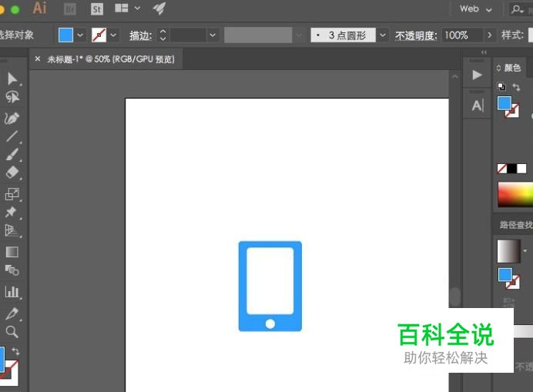Image resolution: width=533 pixels, height=392 pixels.
Task: Open the Web workspace switcher
Action: (x=475, y=9)
